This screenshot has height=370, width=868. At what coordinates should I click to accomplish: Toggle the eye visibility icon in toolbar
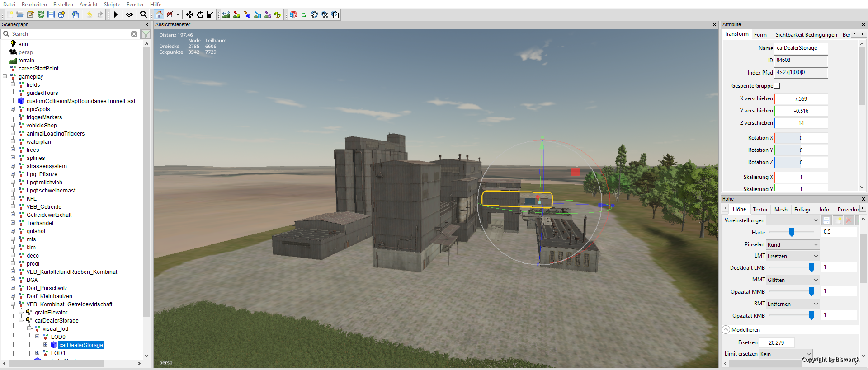[129, 14]
